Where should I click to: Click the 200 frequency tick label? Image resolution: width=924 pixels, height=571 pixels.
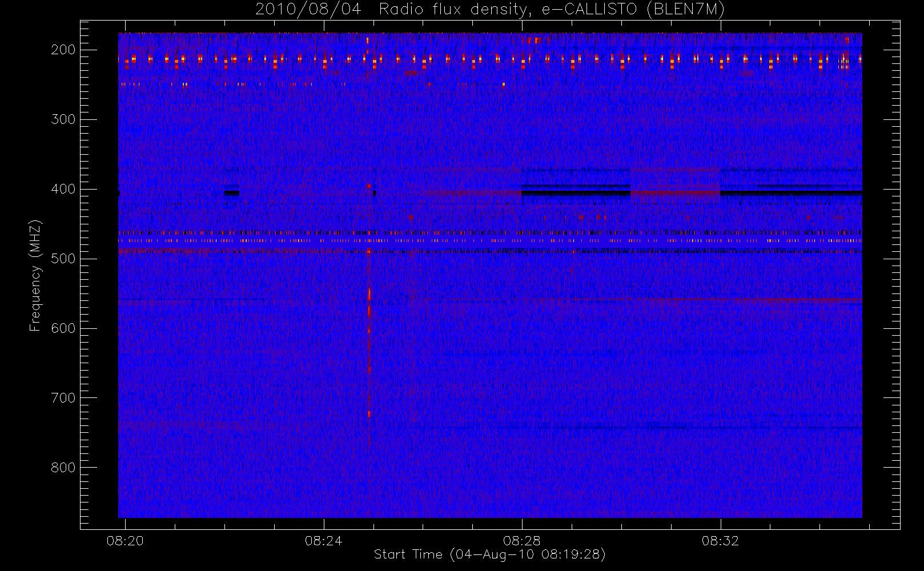[63, 50]
